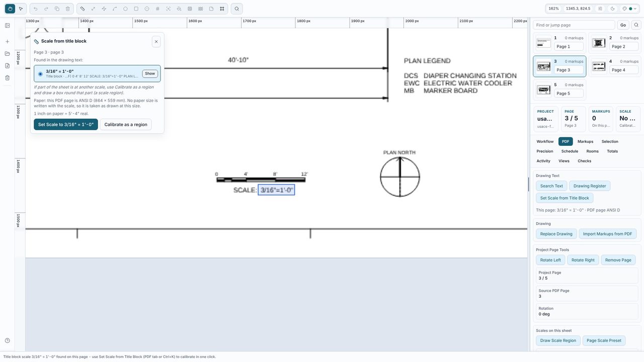
Task: Click the Page 4 name field
Action: (624, 70)
